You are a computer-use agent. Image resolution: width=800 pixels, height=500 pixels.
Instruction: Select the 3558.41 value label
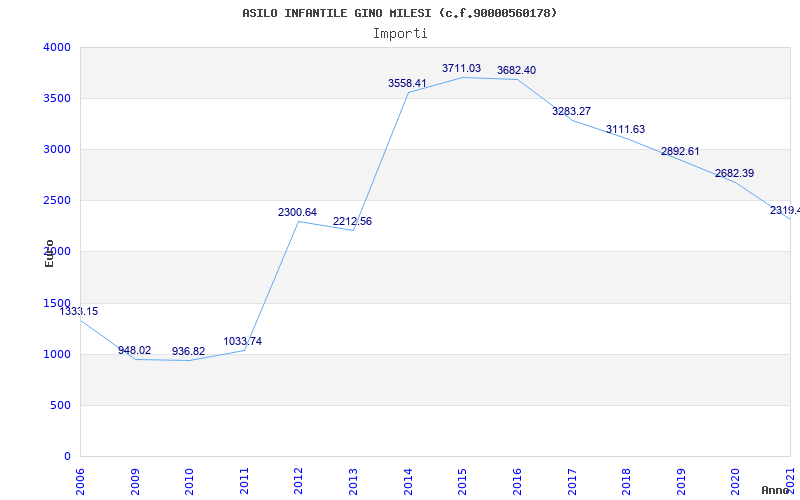[x=407, y=84]
